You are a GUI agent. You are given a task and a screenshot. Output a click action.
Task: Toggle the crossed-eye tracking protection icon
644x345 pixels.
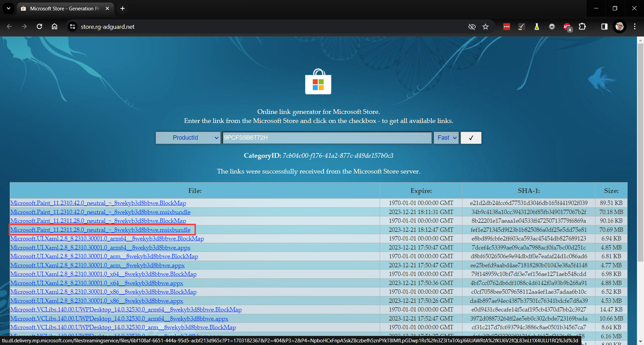472,26
